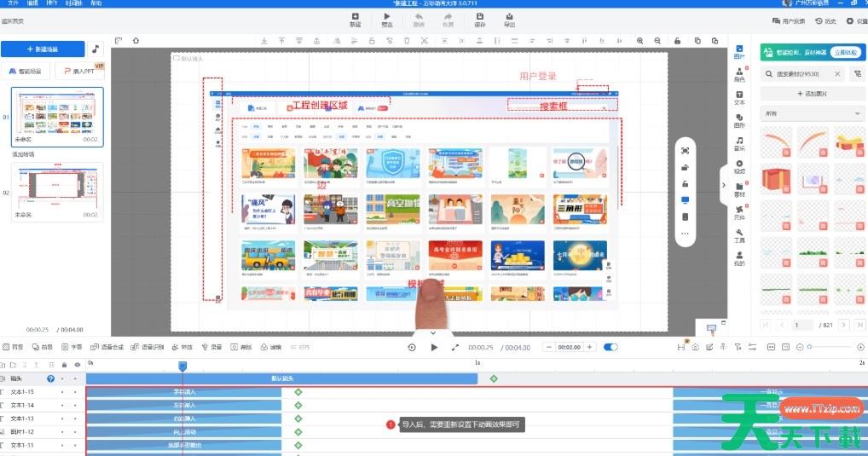The height and width of the screenshot is (456, 868).
Task: Select the 文本 text tool in sidebar
Action: tap(739, 97)
